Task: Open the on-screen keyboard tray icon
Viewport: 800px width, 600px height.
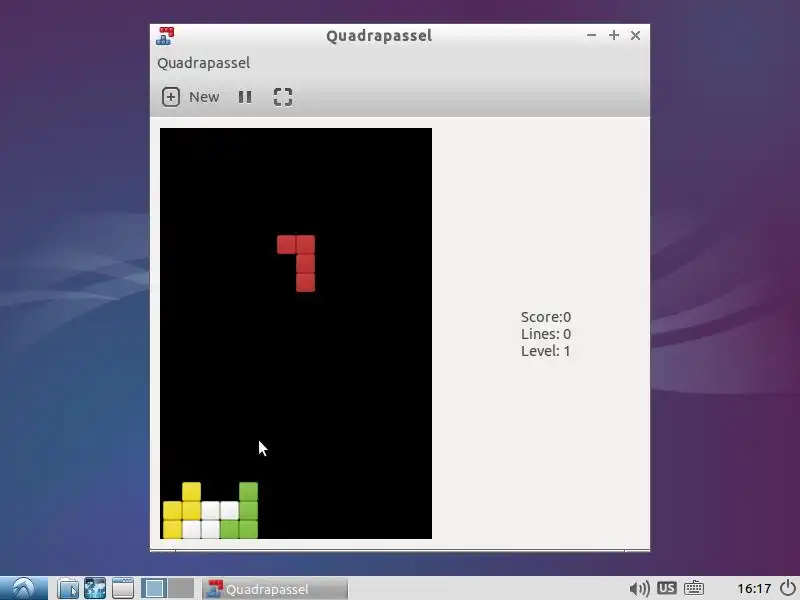Action: [x=694, y=588]
